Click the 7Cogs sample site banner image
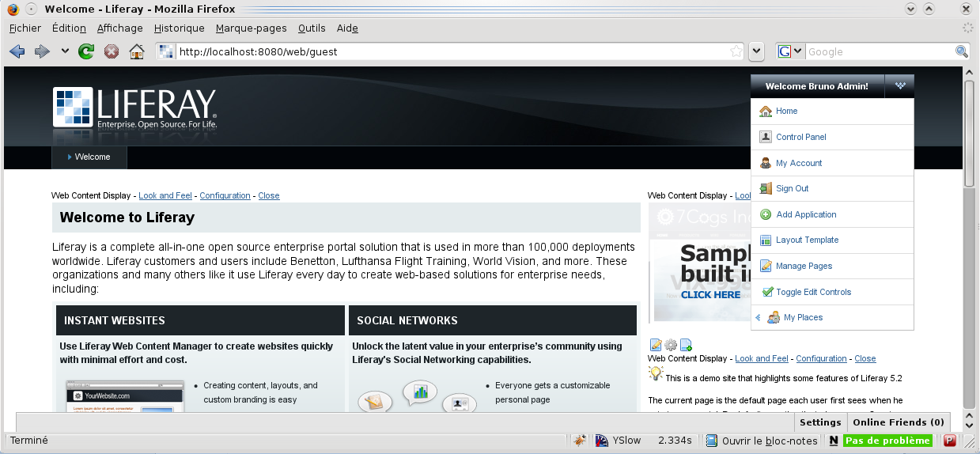The image size is (980, 454). coord(699,262)
